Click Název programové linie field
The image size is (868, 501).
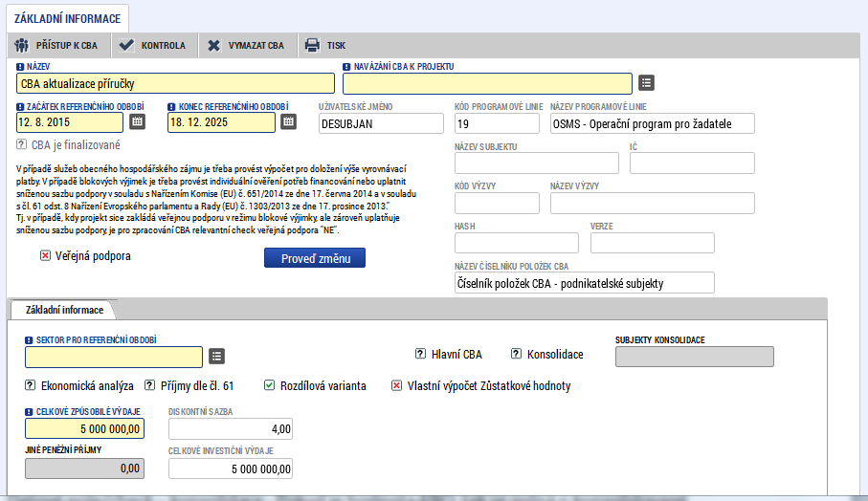point(652,123)
